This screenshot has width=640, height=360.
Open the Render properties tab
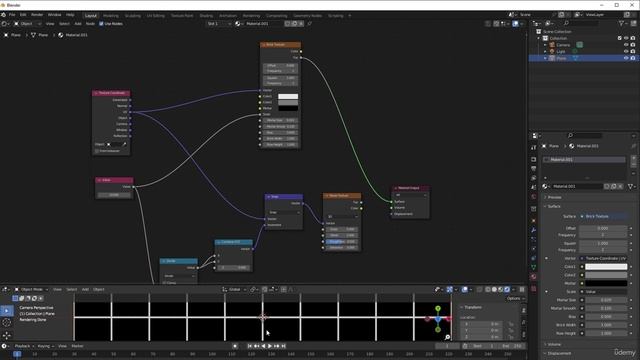click(x=533, y=159)
